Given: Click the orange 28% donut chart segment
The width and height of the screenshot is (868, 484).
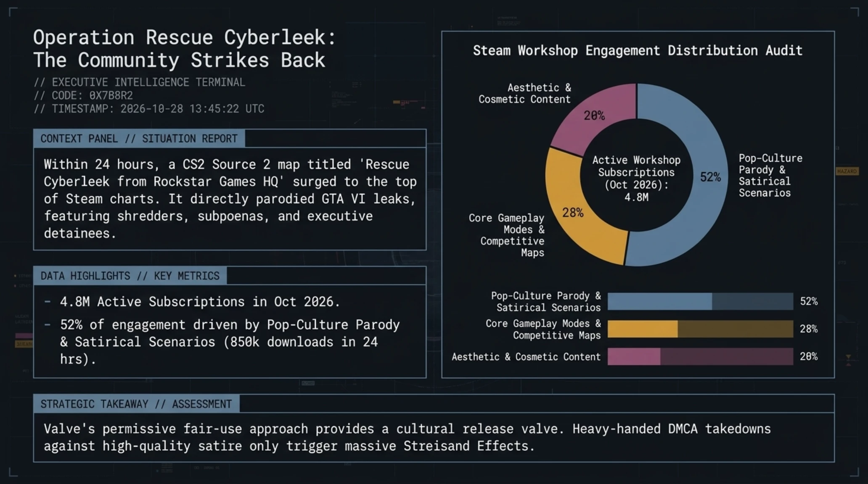Looking at the screenshot, I should [573, 213].
